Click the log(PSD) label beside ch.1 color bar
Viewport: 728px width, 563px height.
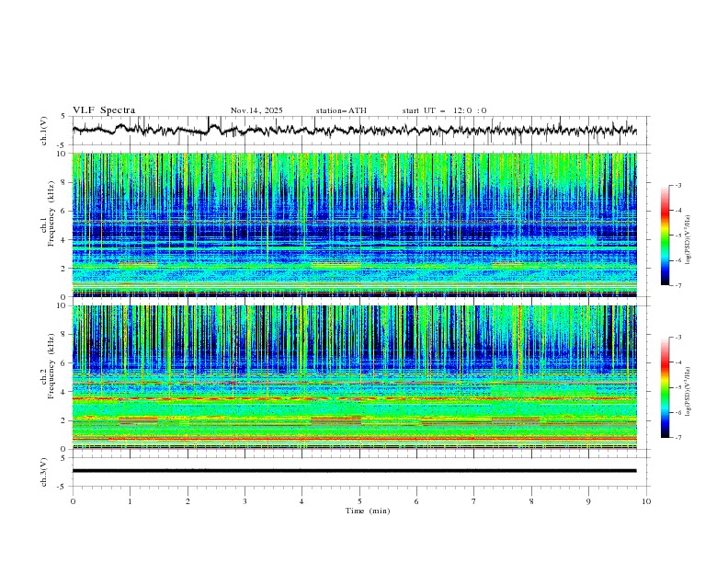688,240
